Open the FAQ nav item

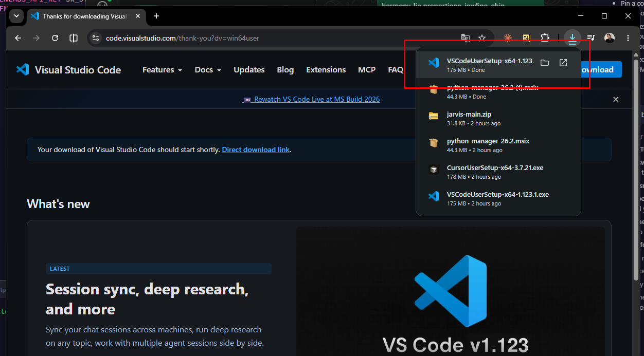coord(396,70)
